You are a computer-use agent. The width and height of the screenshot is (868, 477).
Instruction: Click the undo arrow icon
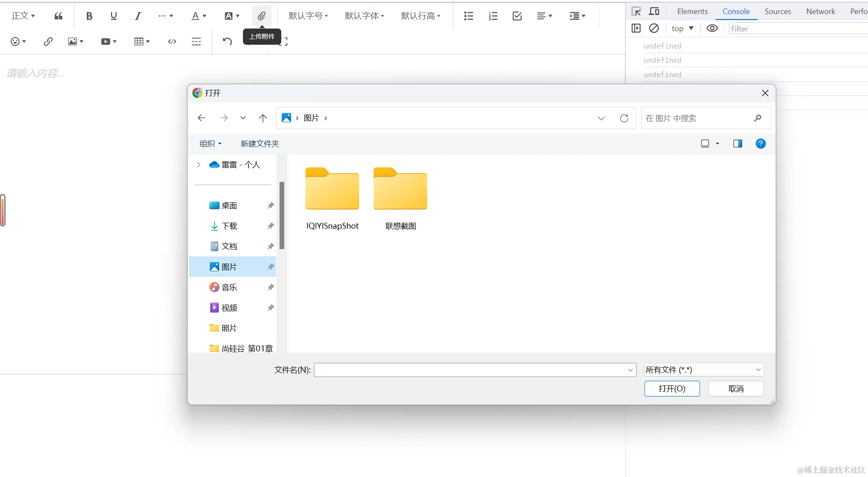click(x=227, y=41)
